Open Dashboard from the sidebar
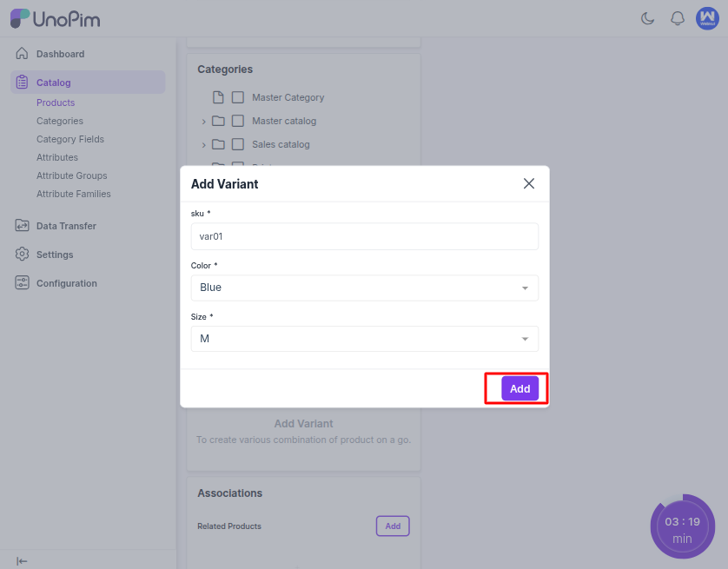The image size is (728, 569). pyautogui.click(x=60, y=54)
